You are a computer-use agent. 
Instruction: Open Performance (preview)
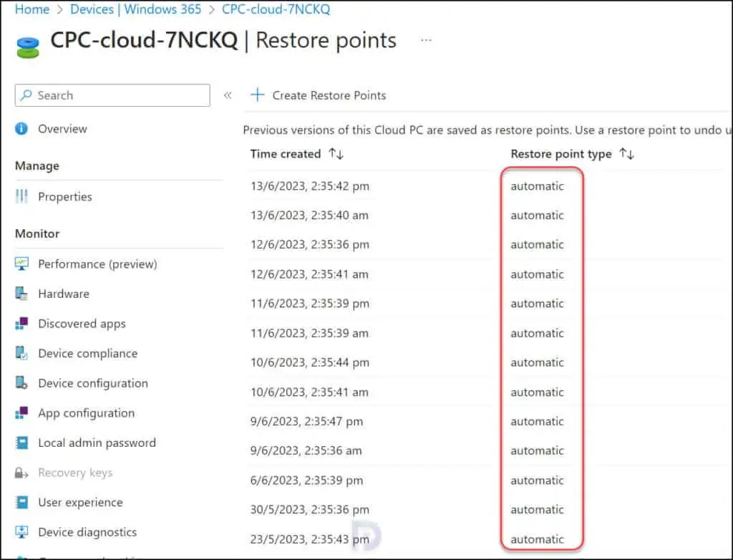coord(97,264)
